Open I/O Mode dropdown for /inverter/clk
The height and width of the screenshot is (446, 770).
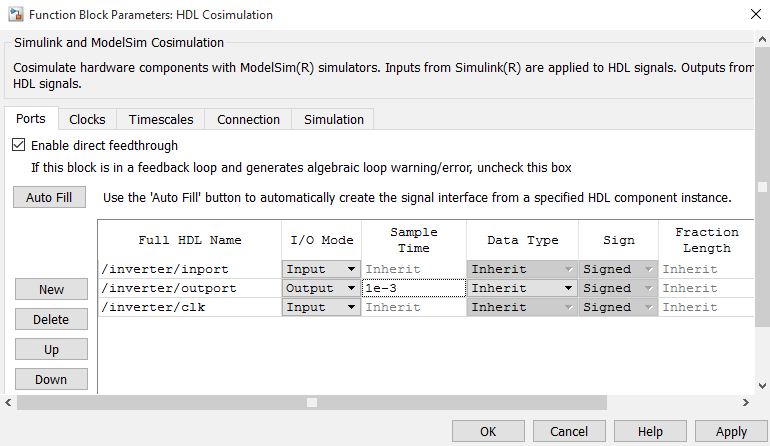tap(321, 307)
